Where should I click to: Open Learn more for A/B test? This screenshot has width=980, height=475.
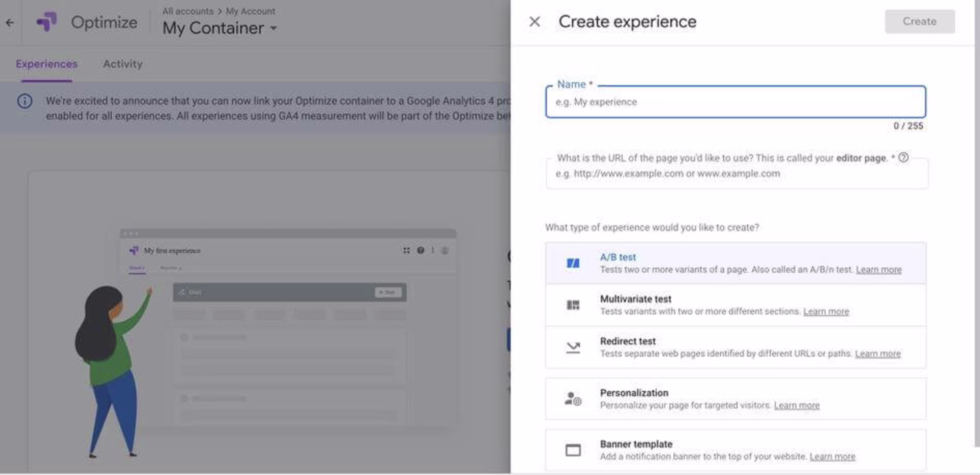[878, 270]
